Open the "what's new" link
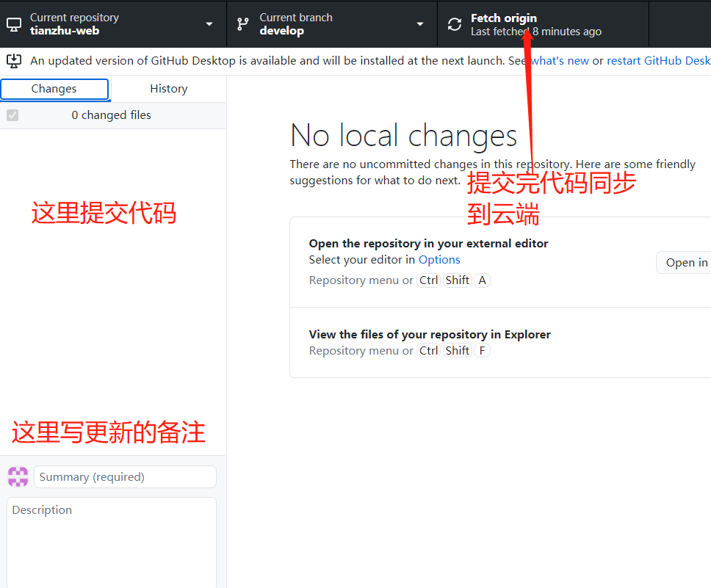Image resolution: width=711 pixels, height=588 pixels. (560, 61)
